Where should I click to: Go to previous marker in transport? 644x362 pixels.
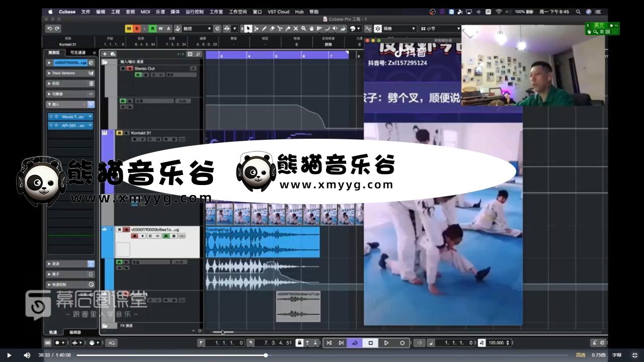coord(329,343)
